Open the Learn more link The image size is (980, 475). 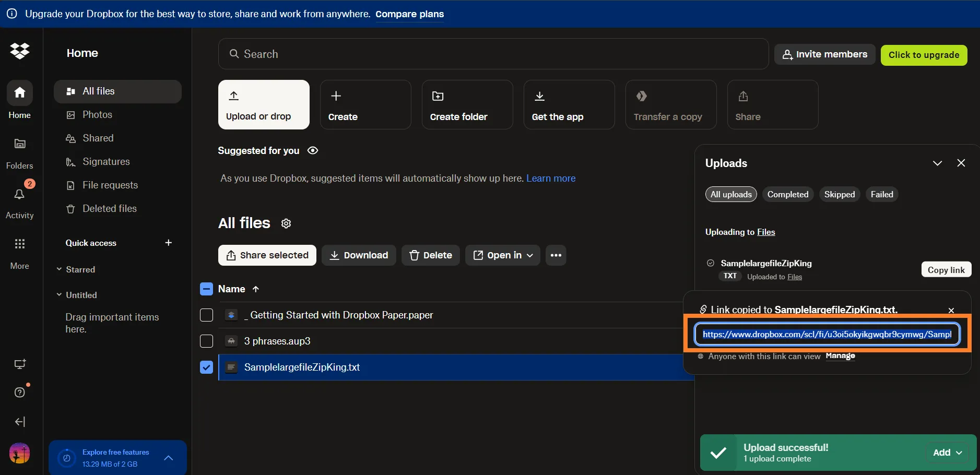(551, 179)
